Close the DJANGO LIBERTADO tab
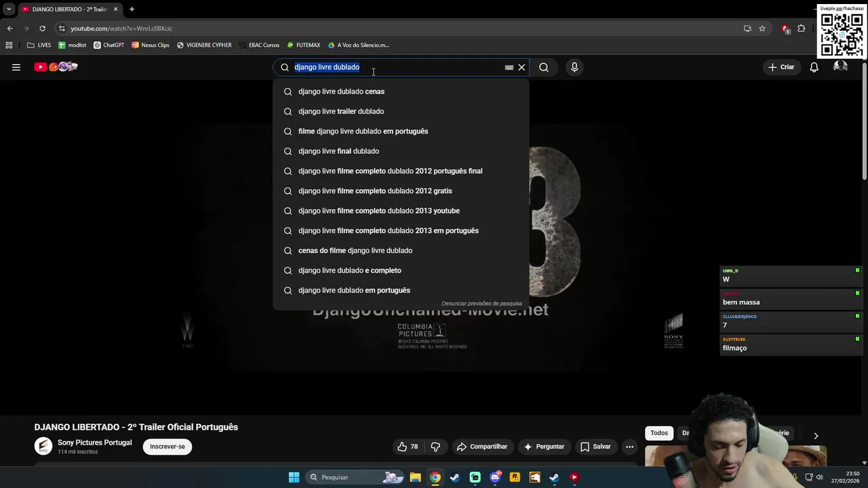Viewport: 868px width, 488px height. [115, 9]
